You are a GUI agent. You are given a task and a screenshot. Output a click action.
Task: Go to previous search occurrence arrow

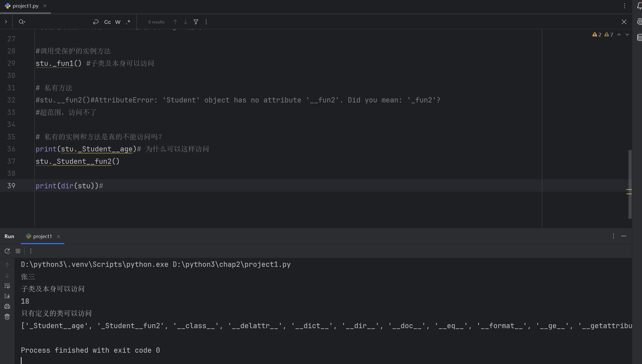(175, 22)
